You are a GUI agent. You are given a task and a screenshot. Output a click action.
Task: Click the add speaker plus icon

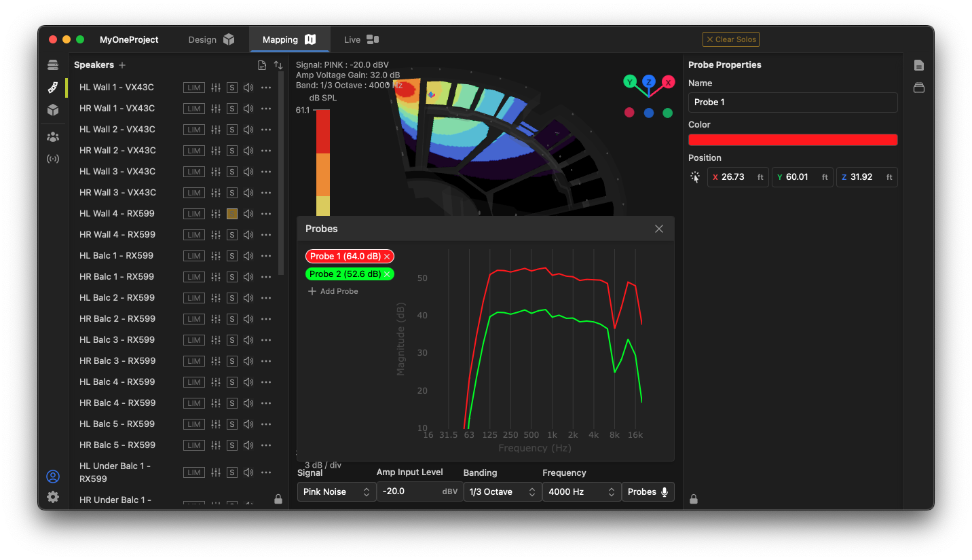point(122,65)
